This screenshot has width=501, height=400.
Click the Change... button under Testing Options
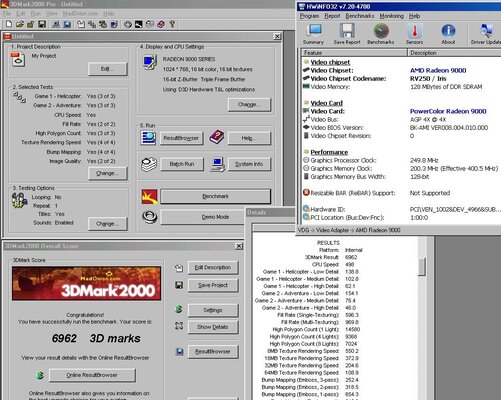point(108,224)
